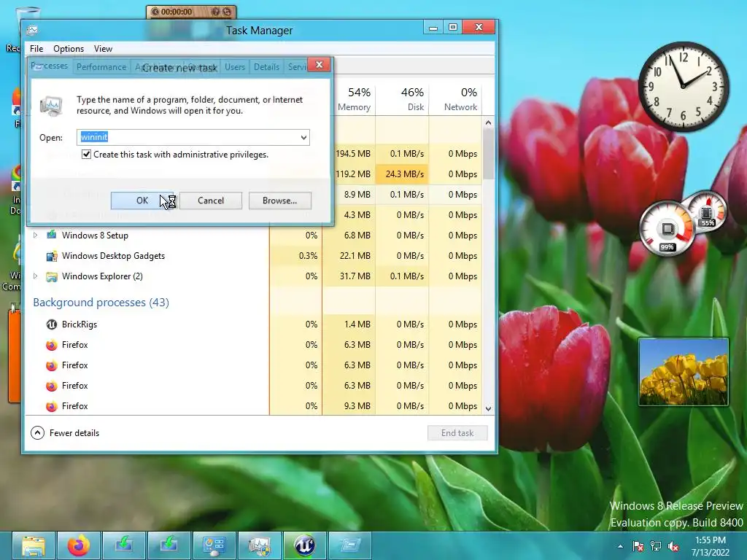This screenshot has height=560, width=747.
Task: Click the scrollbar down arrow in process list
Action: (x=488, y=408)
